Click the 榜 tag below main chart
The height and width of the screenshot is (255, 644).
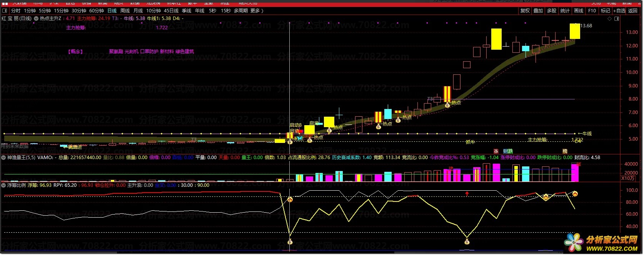pos(565,151)
